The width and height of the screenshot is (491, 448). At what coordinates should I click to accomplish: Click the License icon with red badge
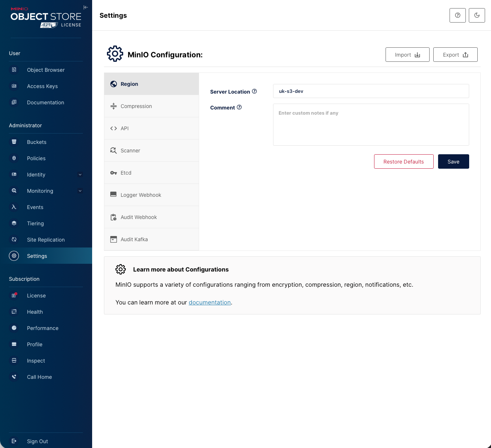pos(14,296)
